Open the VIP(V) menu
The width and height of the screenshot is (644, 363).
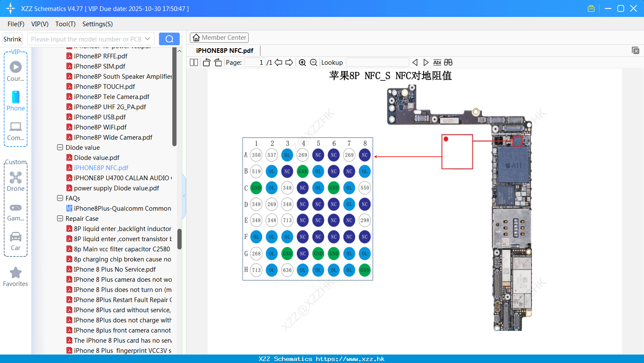click(40, 24)
